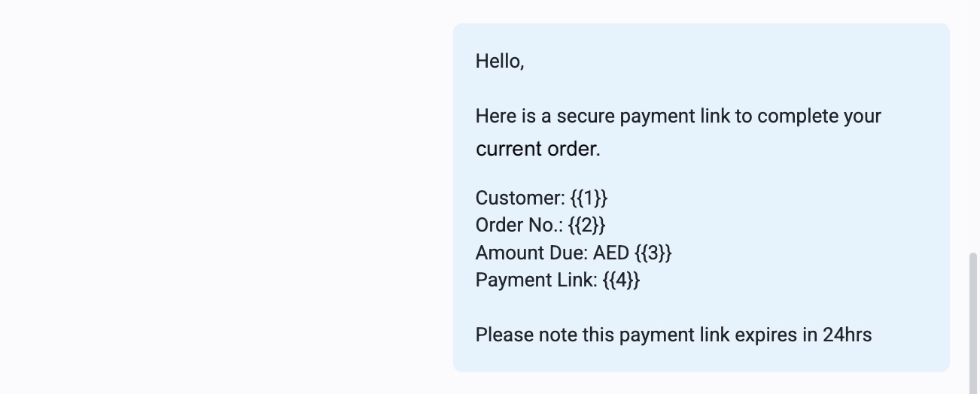
Task: Click the "Payment Link:" label
Action: pos(536,280)
